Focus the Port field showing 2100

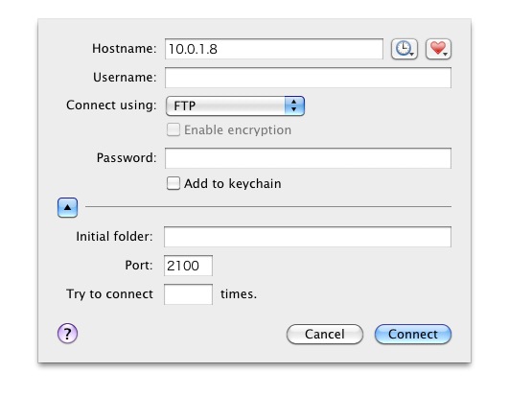[x=188, y=266]
